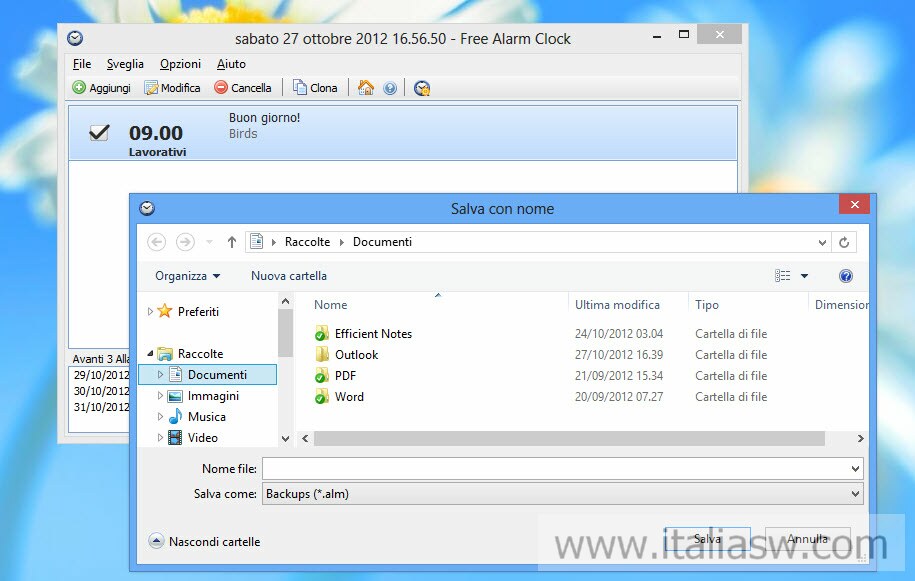Viewport: 915px width, 581px height.
Task: Click the Clona alarm button
Action: (315, 88)
